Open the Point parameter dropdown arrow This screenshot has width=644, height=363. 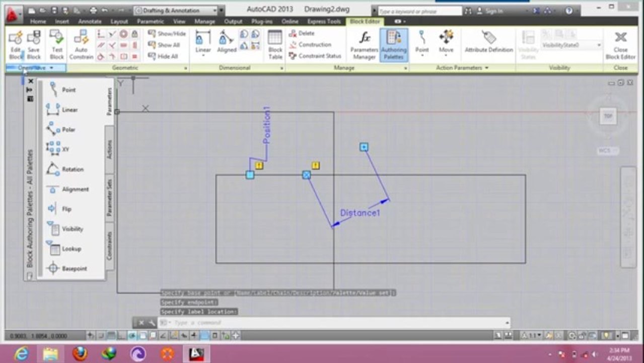tap(422, 55)
